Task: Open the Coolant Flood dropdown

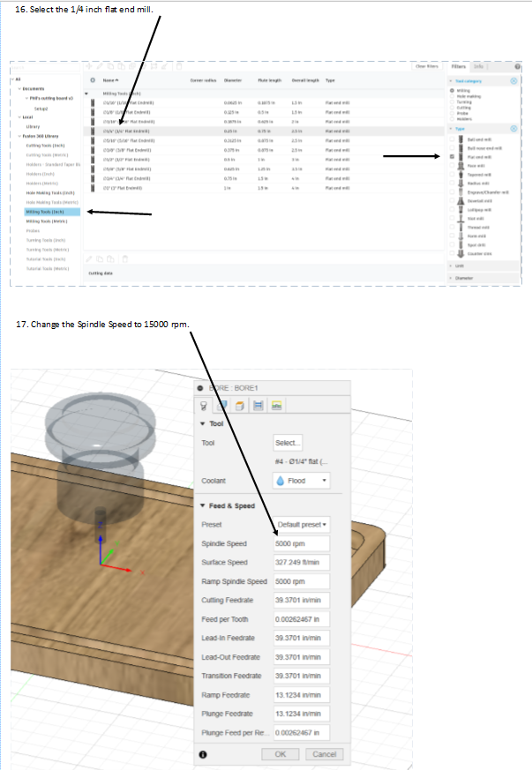Action: pyautogui.click(x=301, y=481)
